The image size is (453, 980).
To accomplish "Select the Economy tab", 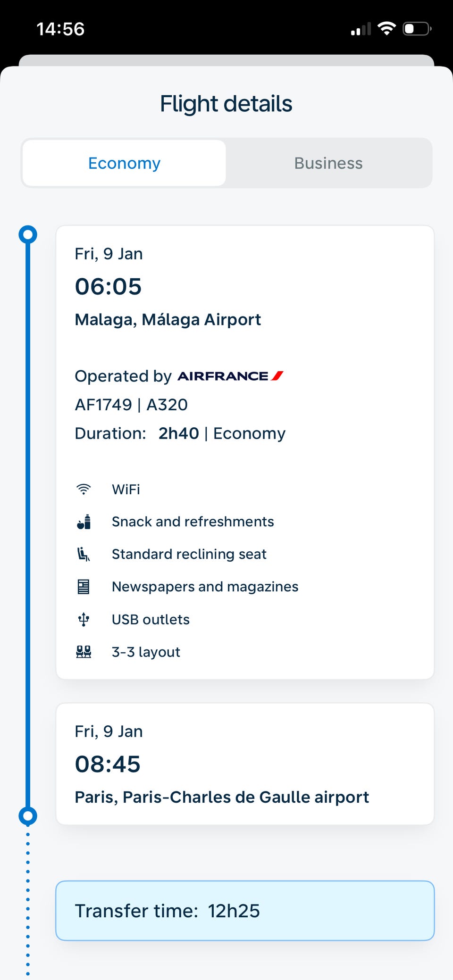I will (124, 163).
